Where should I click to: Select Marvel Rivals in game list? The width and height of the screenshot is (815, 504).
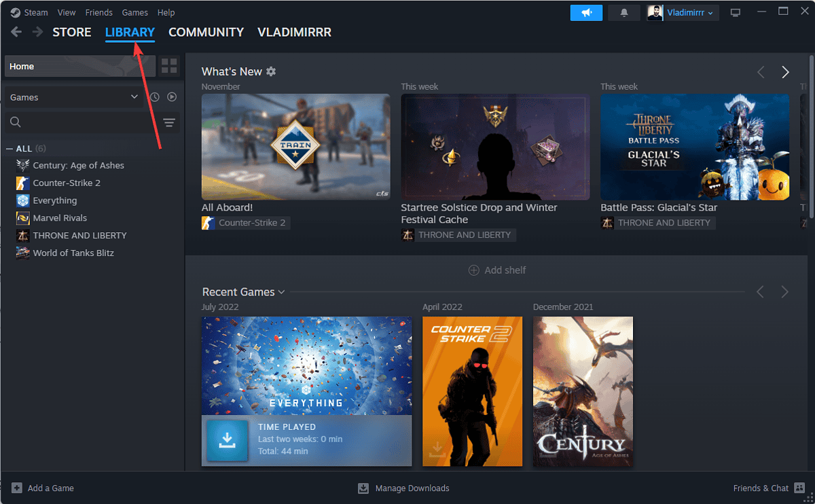[60, 218]
